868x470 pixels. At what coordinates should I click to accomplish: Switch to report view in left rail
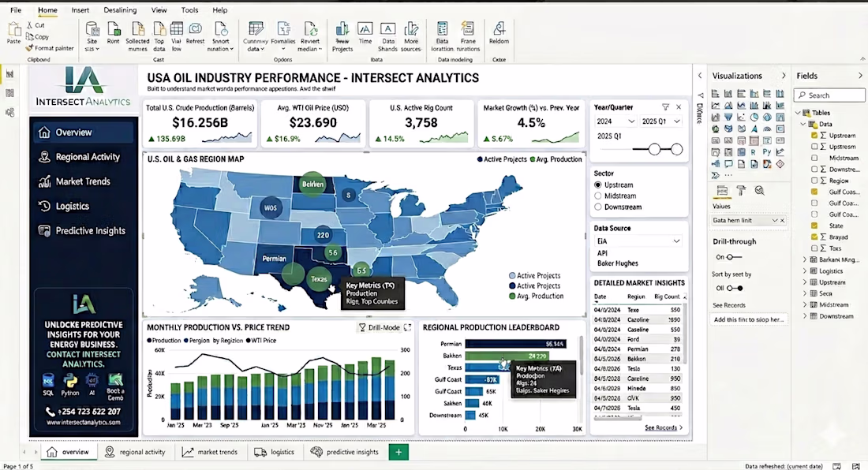[9, 74]
